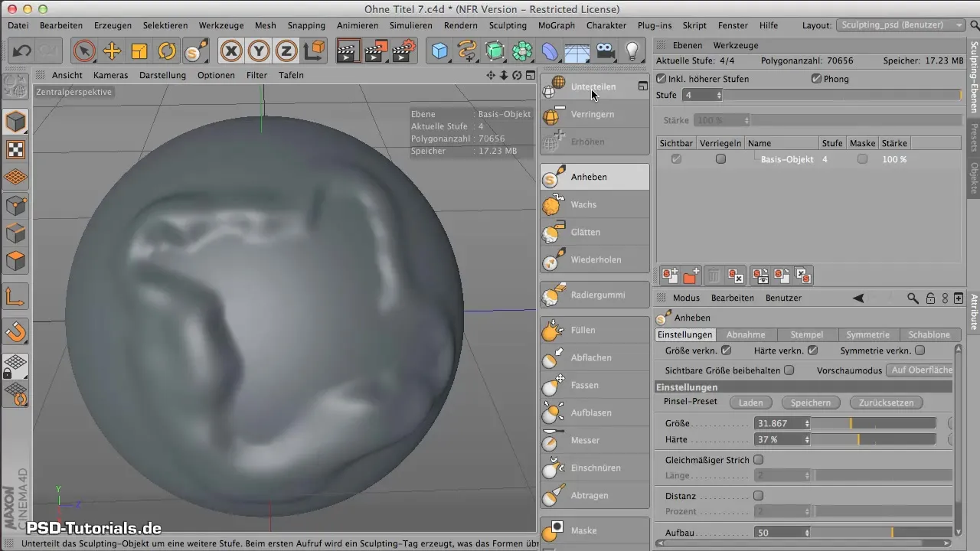Image resolution: width=980 pixels, height=551 pixels.
Task: Select the Basis-Objekt layer name
Action: point(787,159)
